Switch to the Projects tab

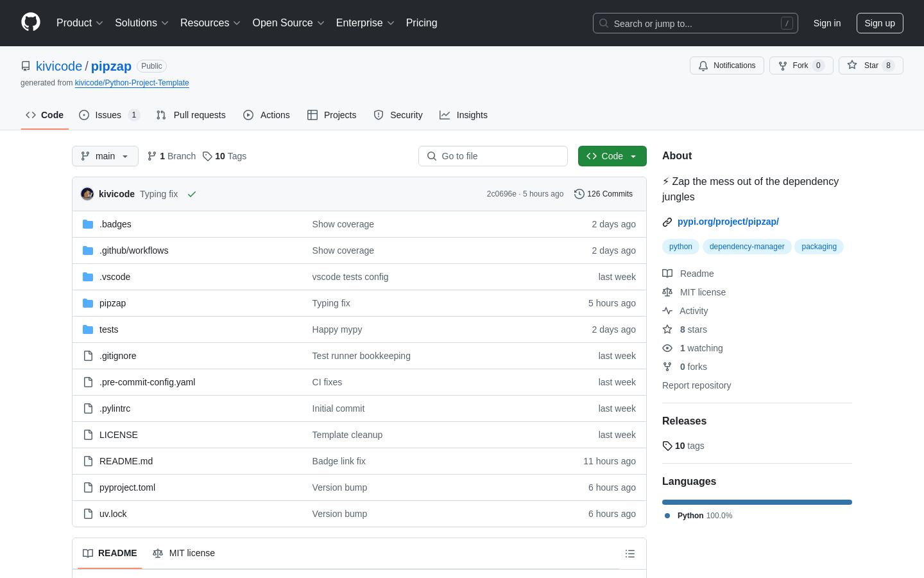pos(332,115)
